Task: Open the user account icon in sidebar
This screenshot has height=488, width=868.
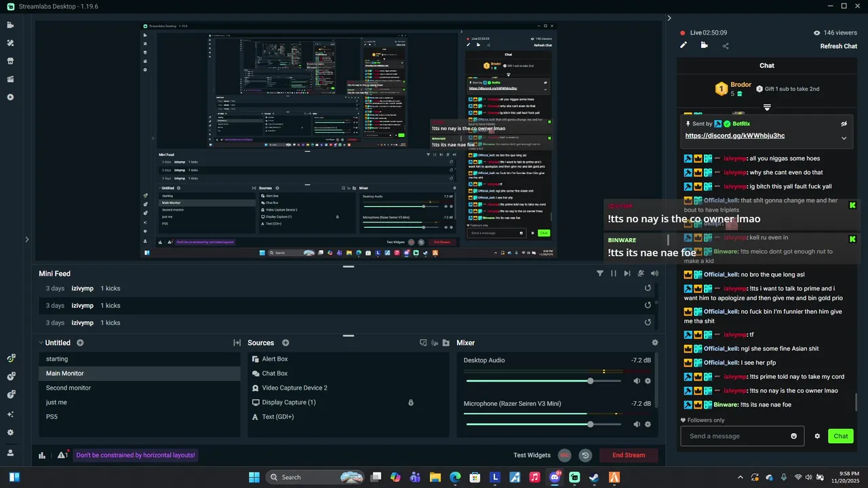Action: coord(10,453)
